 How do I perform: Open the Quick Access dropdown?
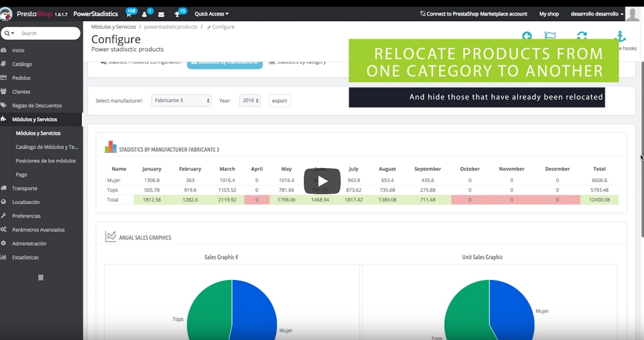pos(211,14)
